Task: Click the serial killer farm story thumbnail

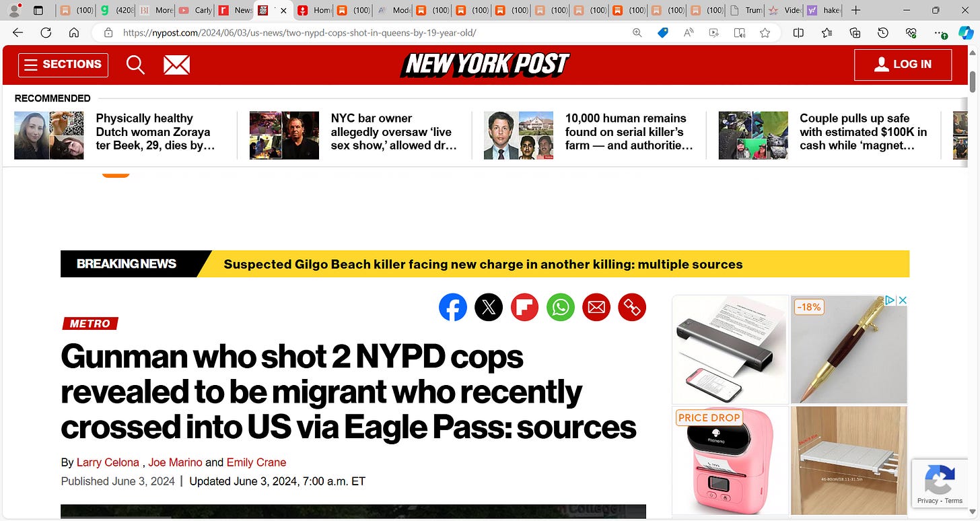Action: click(518, 135)
